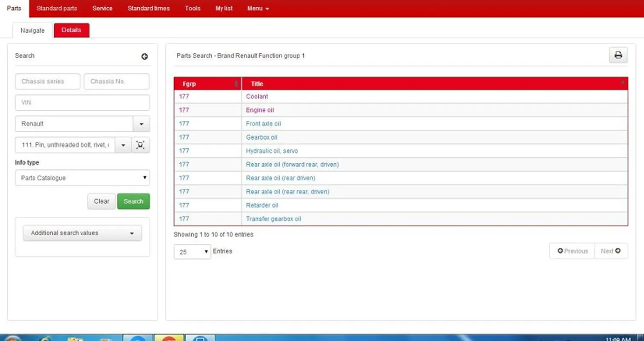Open the Gearbox oil entry
Screen dimensions: 644x341
(x=262, y=138)
